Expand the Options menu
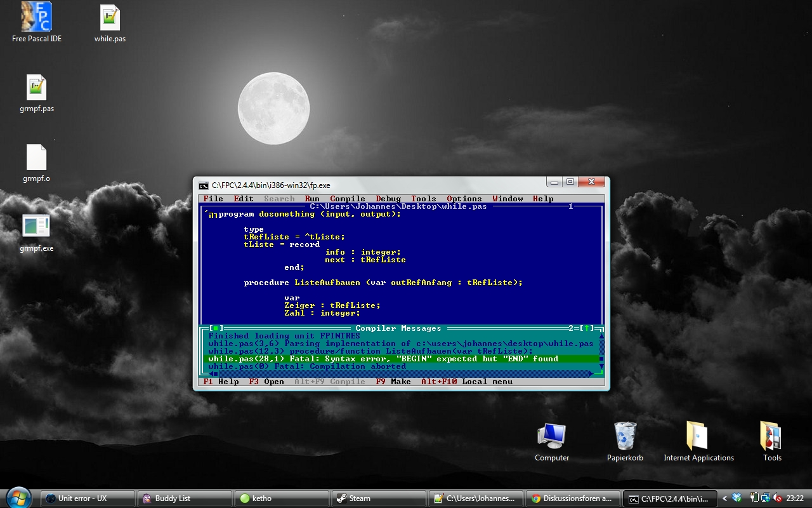The height and width of the screenshot is (508, 812). 464,199
